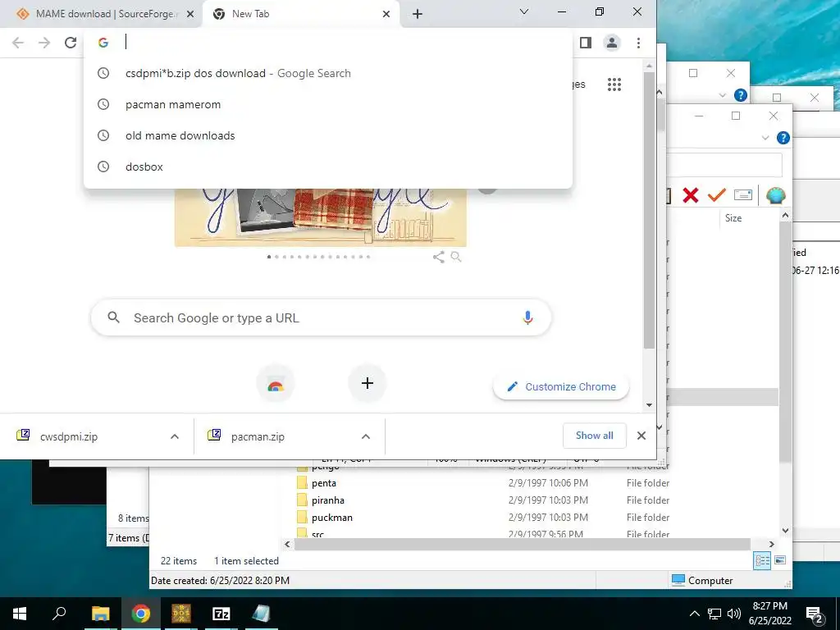Open File Explorer from the taskbar
The width and height of the screenshot is (840, 630).
(100, 614)
